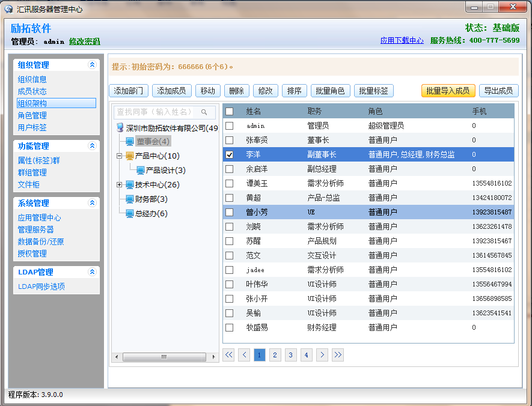Click the tree panel horizontal scrollbar thumb

click(x=164, y=357)
